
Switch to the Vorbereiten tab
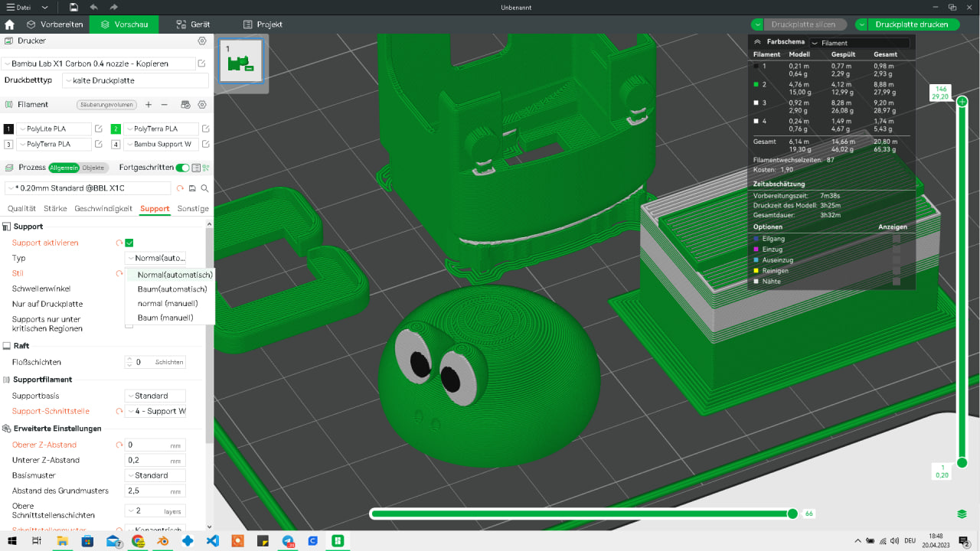(54, 24)
